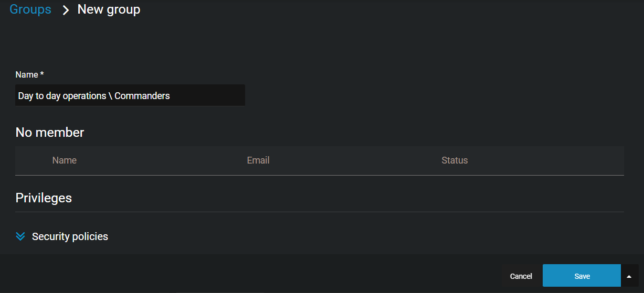Viewport: 644px width, 293px height.
Task: Sort members by Status column header
Action: [455, 160]
